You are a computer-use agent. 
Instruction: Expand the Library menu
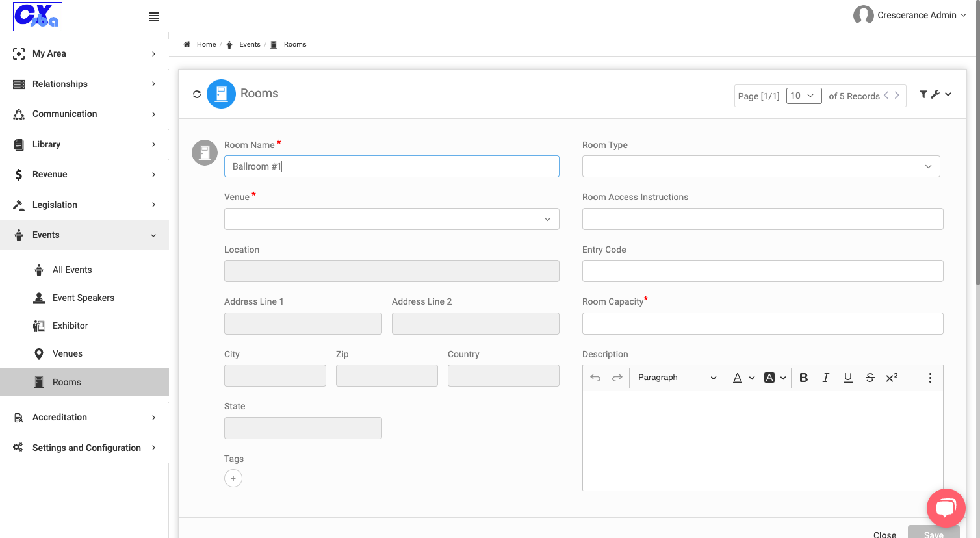click(x=84, y=144)
